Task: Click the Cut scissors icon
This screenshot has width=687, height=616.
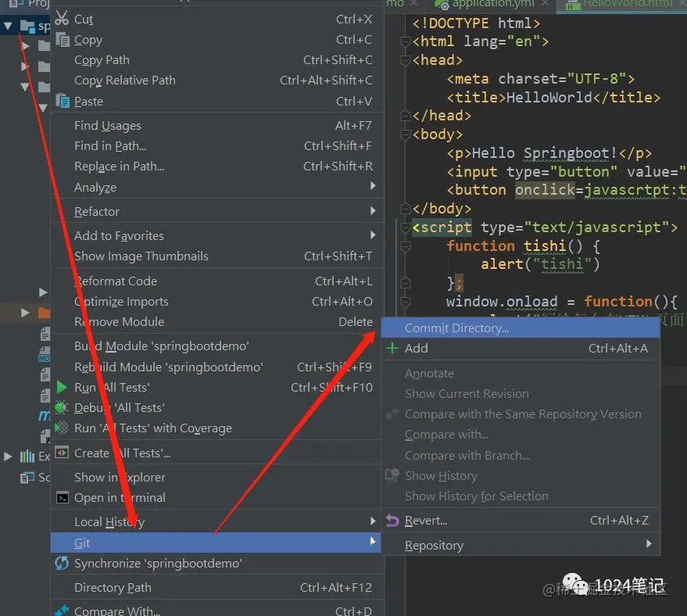Action: 62,18
